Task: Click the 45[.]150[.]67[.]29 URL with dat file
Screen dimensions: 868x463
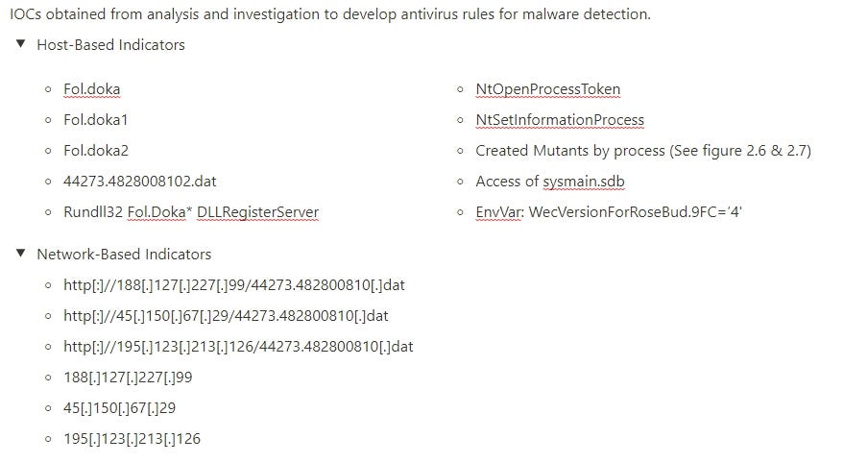Action: pos(226,316)
